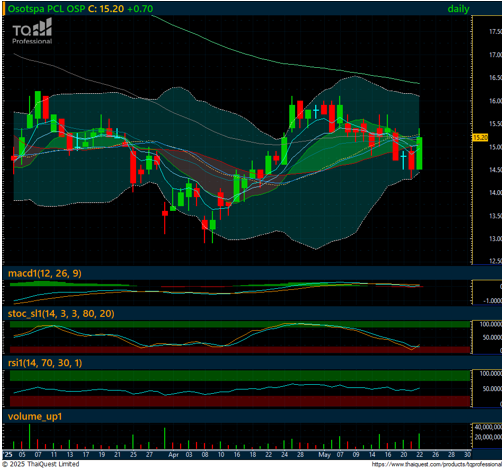Click the 13.50 price axis label

pyautogui.click(x=495, y=216)
